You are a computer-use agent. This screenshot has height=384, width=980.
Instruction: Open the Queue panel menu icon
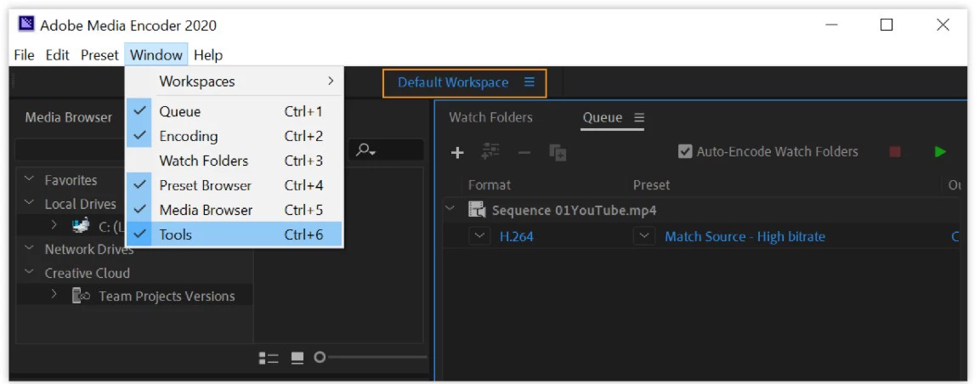pos(639,117)
